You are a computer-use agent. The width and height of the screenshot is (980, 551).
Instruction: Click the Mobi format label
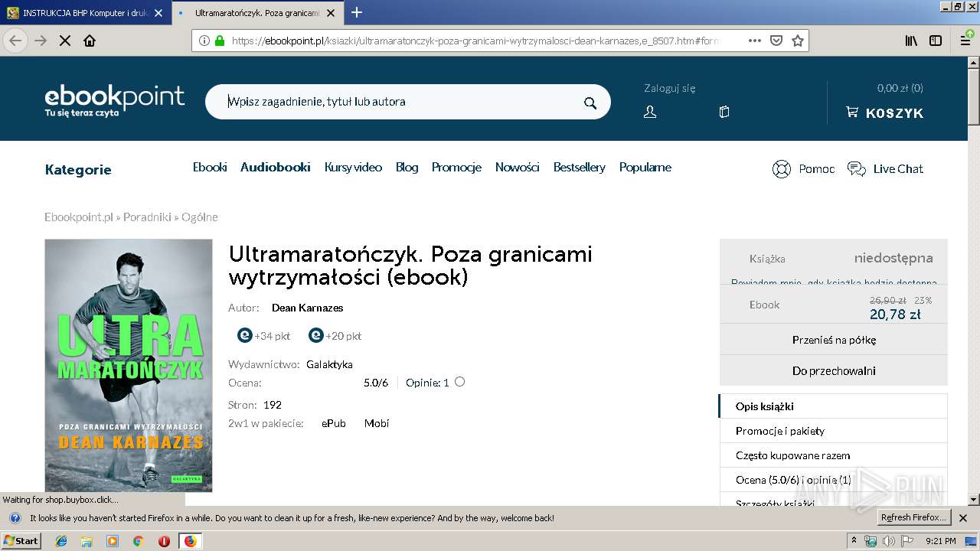(x=377, y=423)
